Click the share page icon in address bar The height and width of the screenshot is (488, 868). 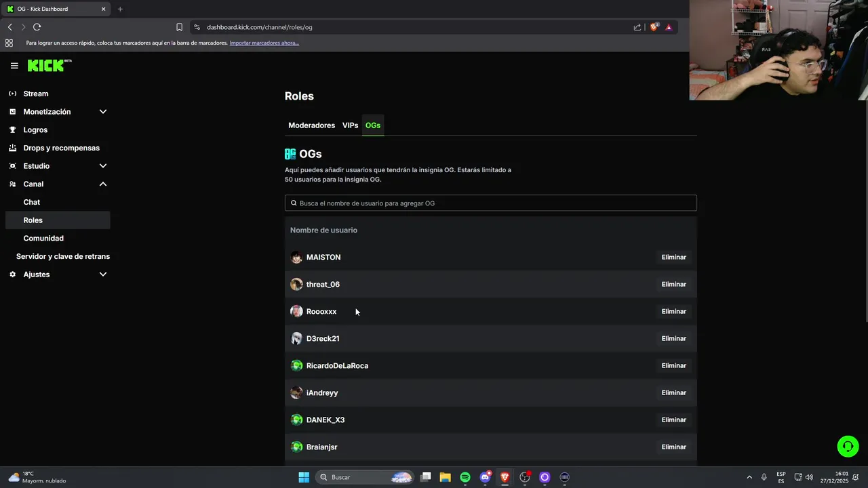[x=637, y=27]
